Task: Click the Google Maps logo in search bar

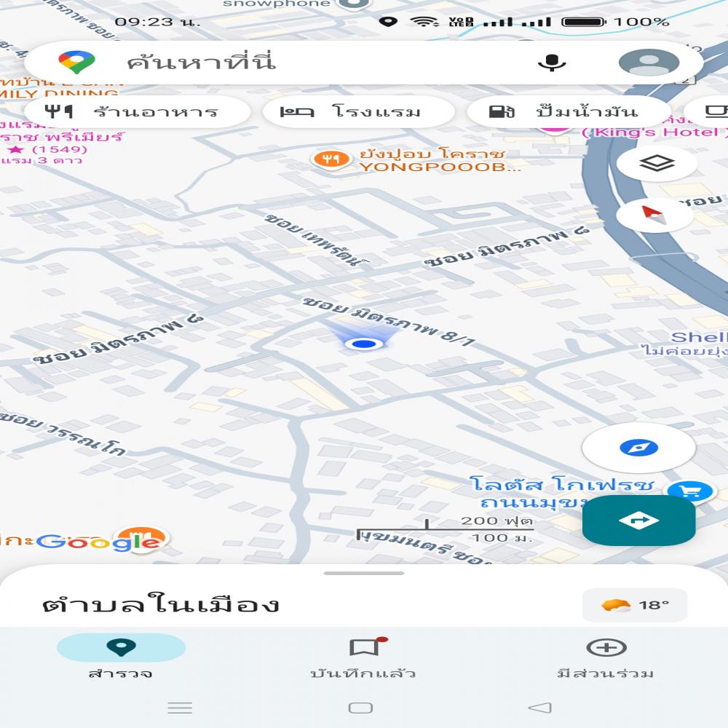Action: (76, 62)
